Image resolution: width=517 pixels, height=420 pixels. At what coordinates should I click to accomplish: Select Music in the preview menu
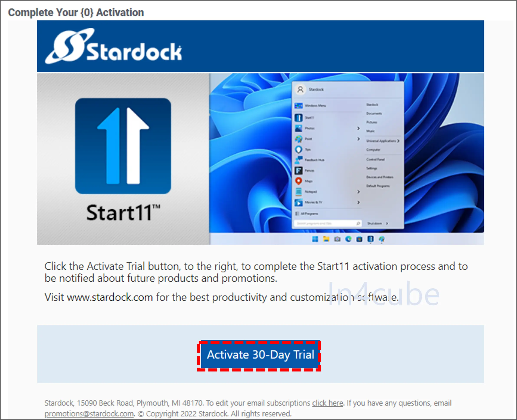[370, 131]
